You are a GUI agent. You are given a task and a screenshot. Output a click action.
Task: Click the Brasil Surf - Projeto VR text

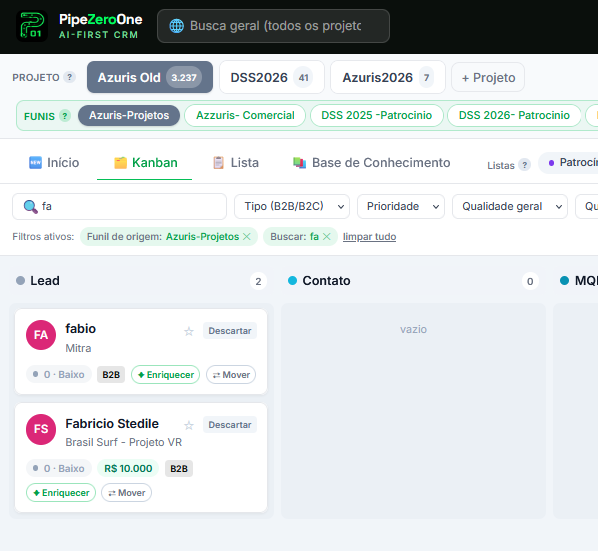point(124,442)
